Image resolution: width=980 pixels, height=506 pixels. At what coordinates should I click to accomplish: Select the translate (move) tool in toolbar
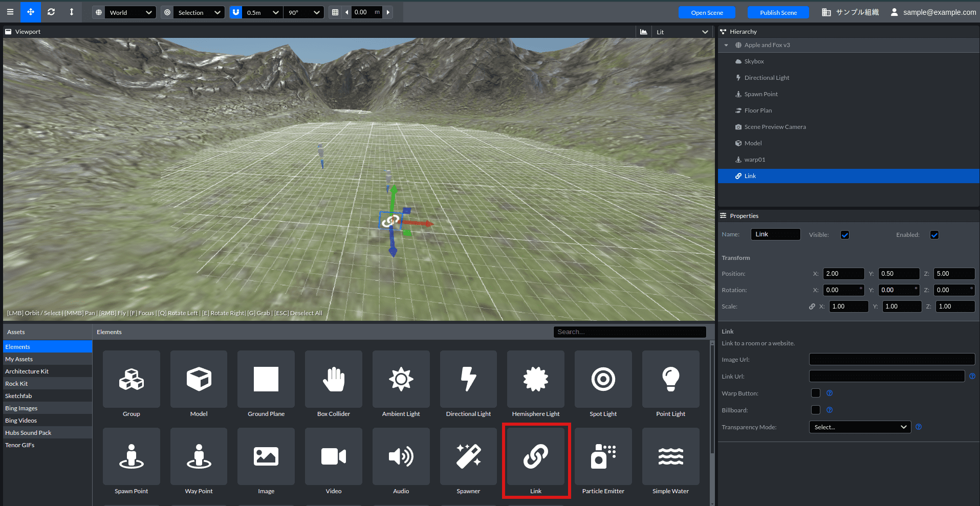[31, 12]
